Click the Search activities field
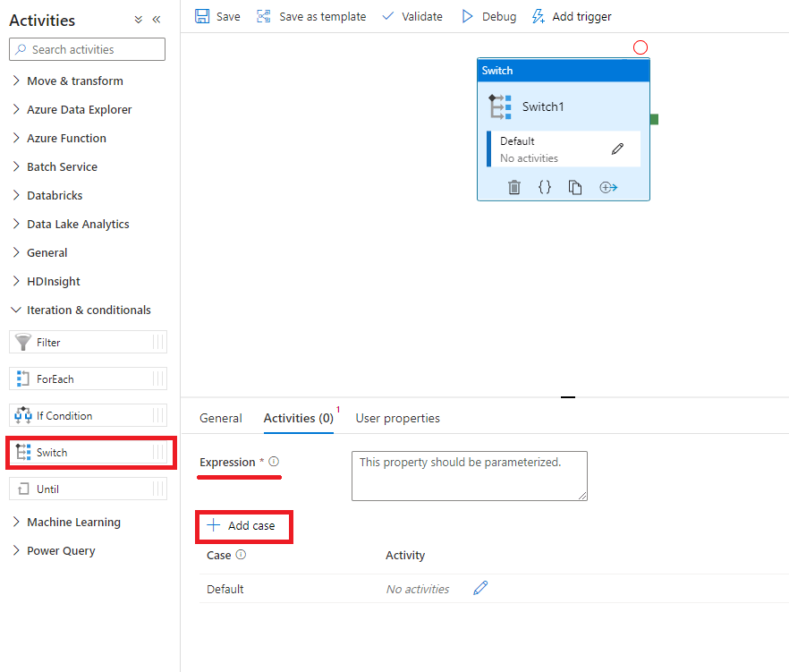The image size is (789, 672). pos(87,49)
